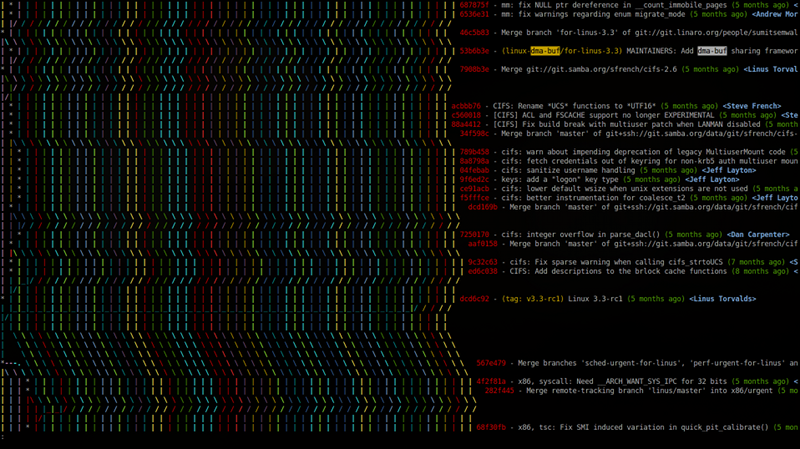Select the merge message of commit 34f598c
800x449 pixels.
(649, 134)
